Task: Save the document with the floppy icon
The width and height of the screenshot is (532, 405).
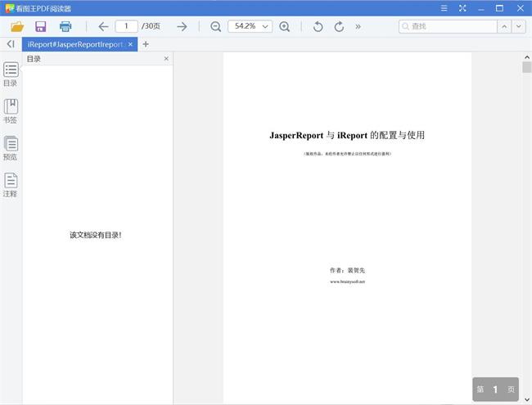Action: click(x=41, y=26)
